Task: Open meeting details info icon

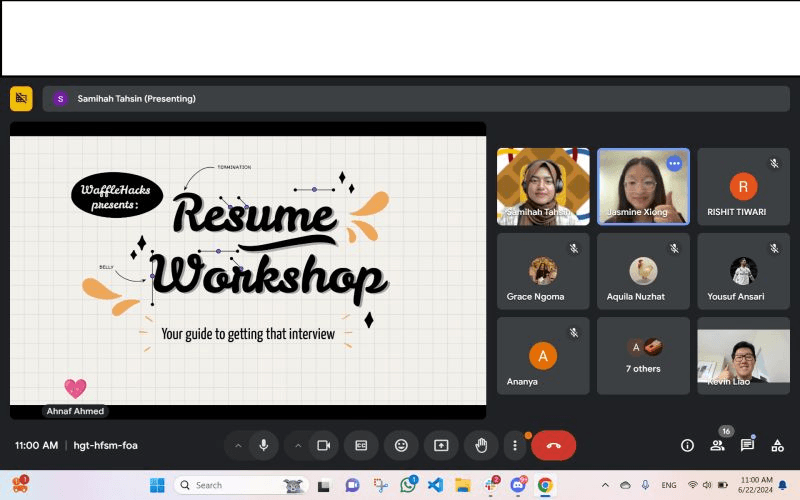Action: (x=687, y=445)
